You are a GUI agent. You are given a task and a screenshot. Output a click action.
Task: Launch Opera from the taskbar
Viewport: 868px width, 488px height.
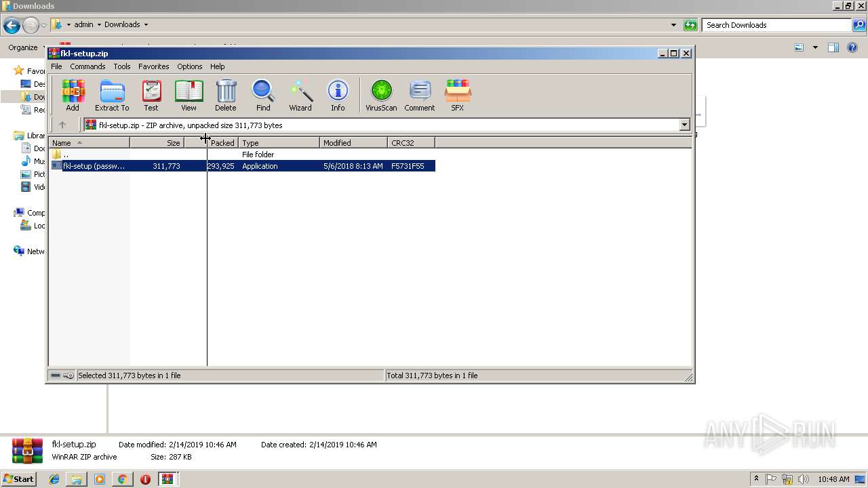pyautogui.click(x=145, y=479)
